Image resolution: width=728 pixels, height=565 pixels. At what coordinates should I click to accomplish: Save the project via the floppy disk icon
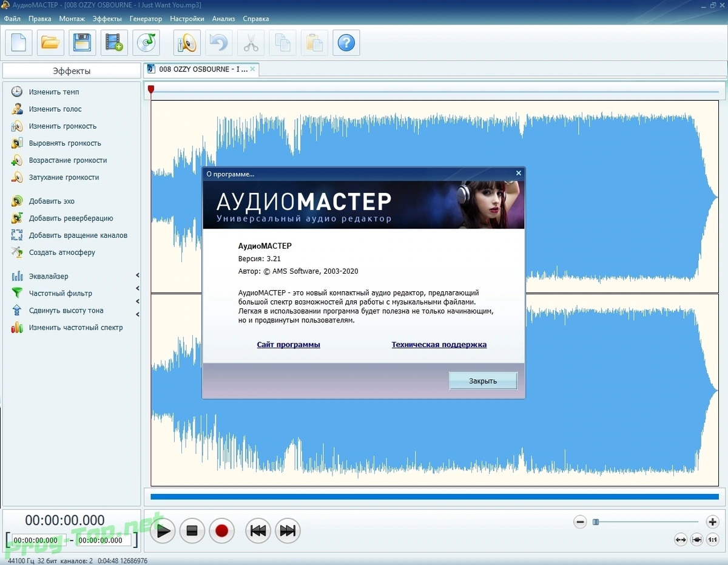pyautogui.click(x=82, y=42)
